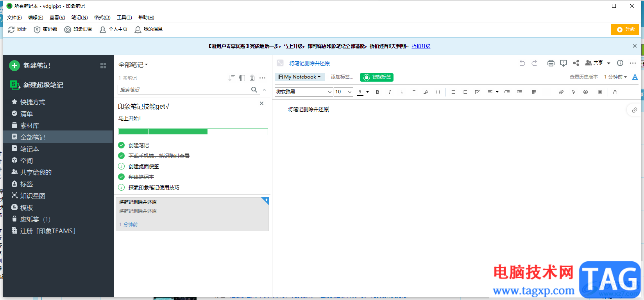Open the 1分钟前 timestamp dropdown
Screen dimensions: 644x300
pyautogui.click(x=615, y=77)
